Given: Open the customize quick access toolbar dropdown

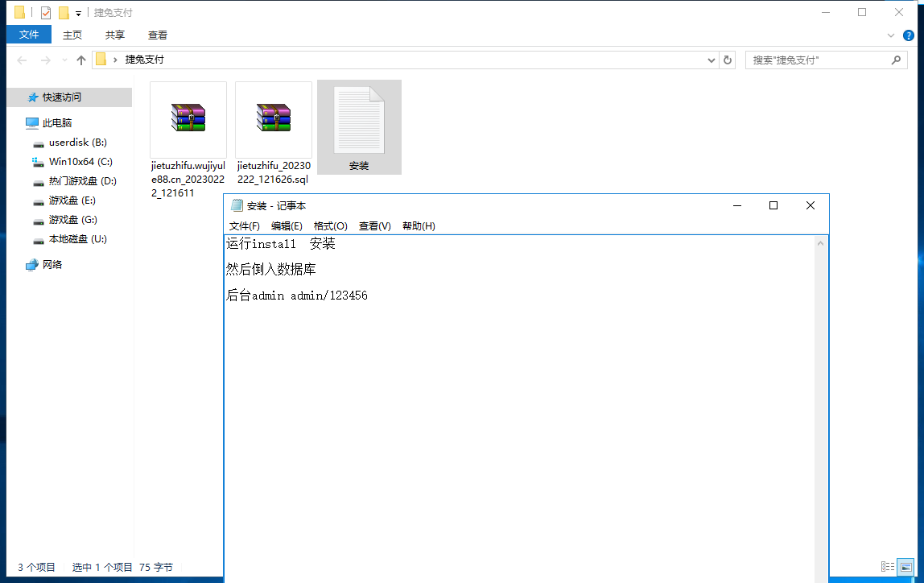Looking at the screenshot, I should coord(78,14).
